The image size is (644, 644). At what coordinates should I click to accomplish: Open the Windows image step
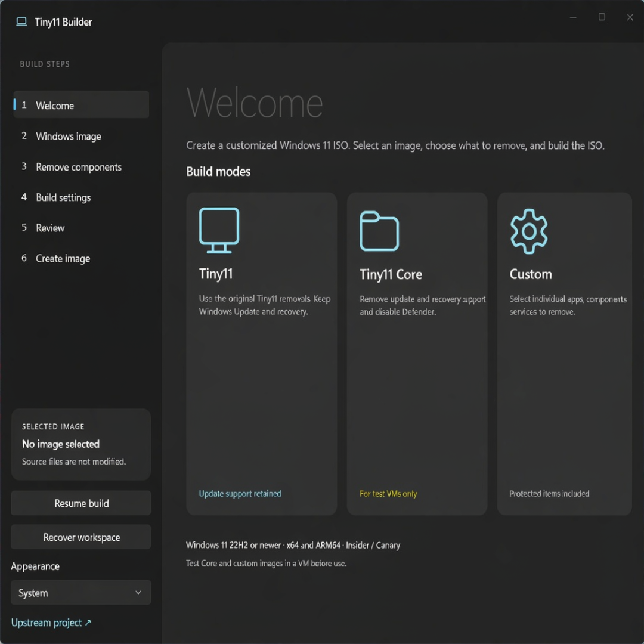[x=81, y=136]
